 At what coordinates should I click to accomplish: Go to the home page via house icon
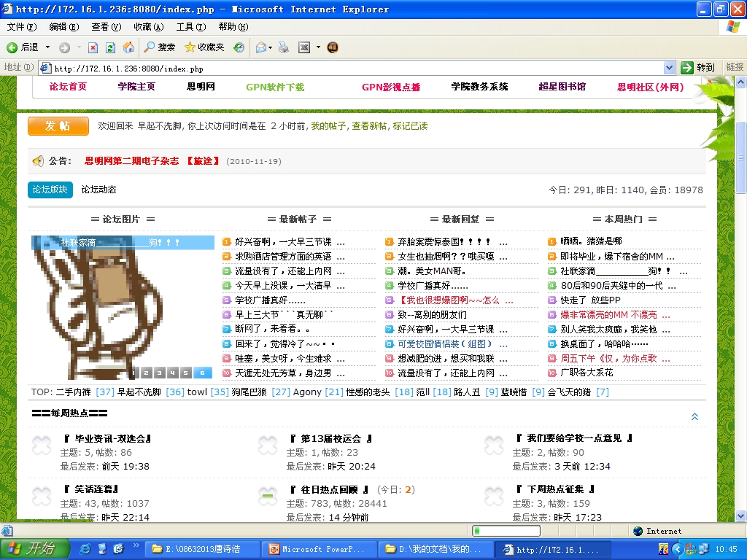(x=128, y=47)
